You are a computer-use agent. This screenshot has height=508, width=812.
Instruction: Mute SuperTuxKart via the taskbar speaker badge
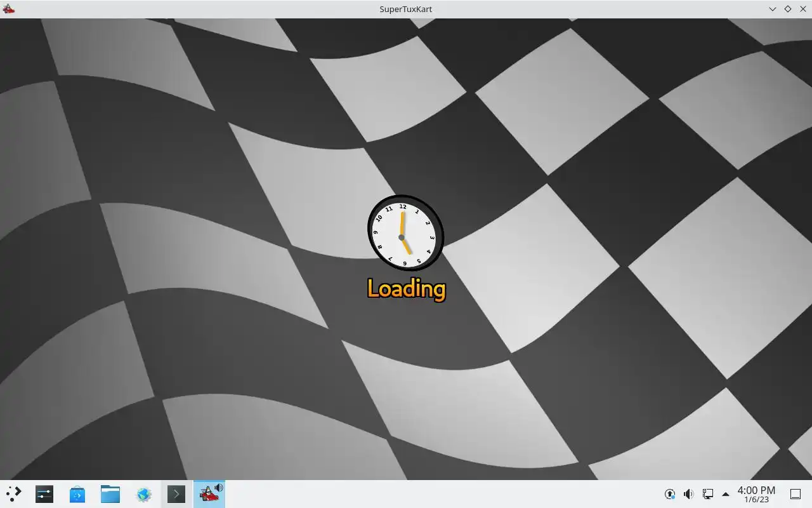pos(219,488)
